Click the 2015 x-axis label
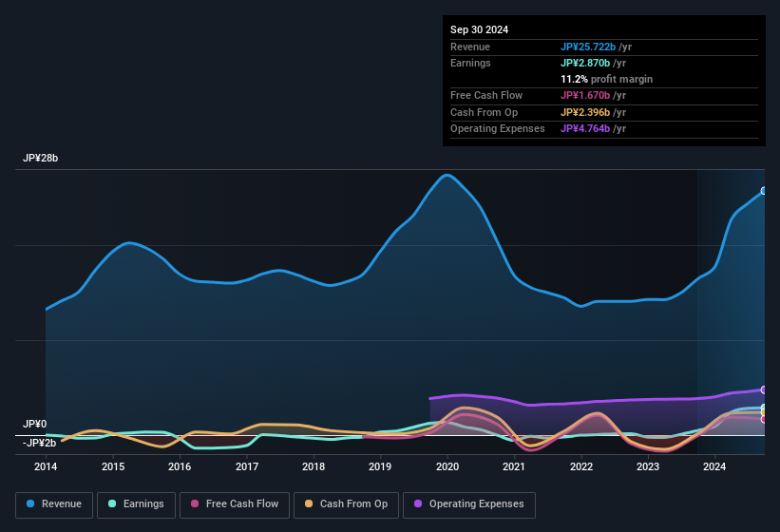 (113, 466)
